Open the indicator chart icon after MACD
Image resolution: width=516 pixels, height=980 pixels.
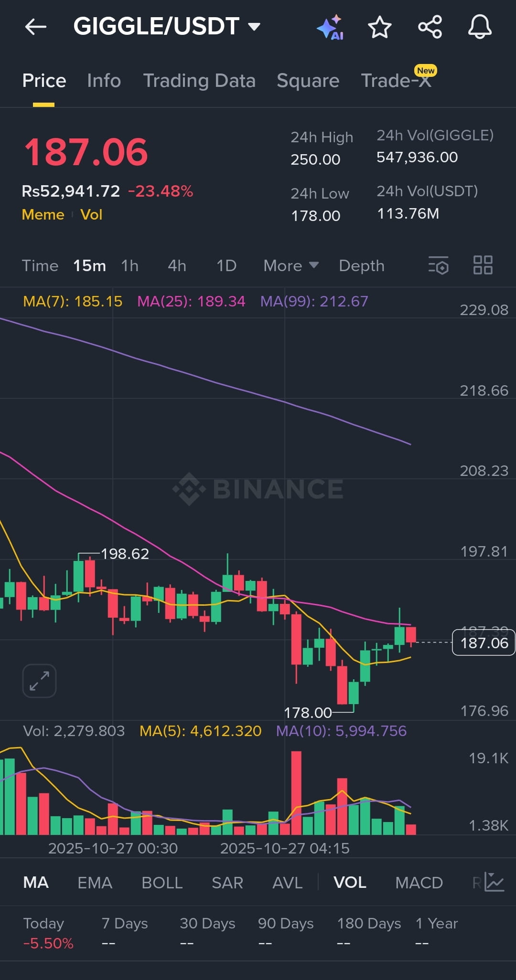click(x=494, y=882)
